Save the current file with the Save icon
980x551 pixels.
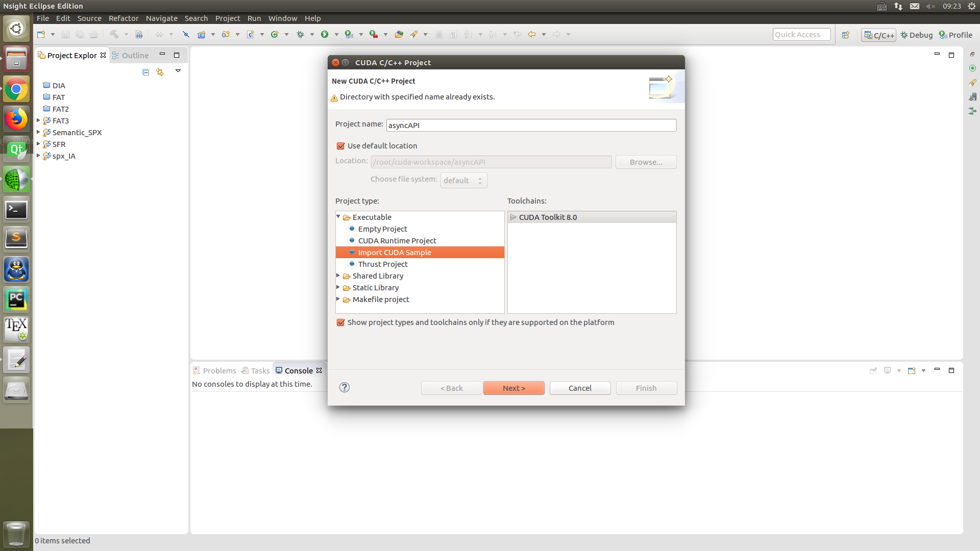click(x=65, y=34)
